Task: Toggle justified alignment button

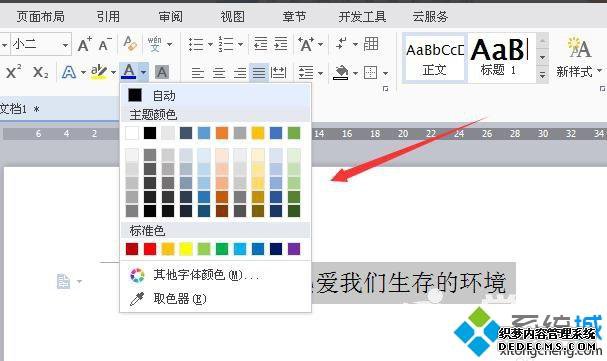Action: [259, 72]
